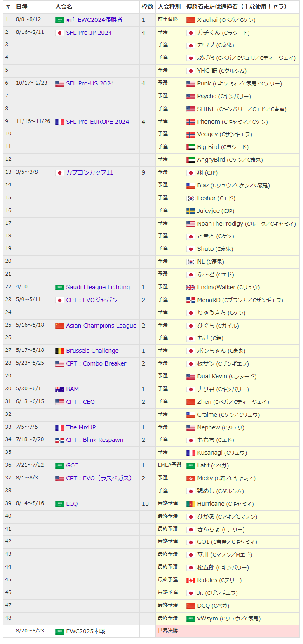
Task: Click the Australian flag beside BAM
Action: point(60,389)
